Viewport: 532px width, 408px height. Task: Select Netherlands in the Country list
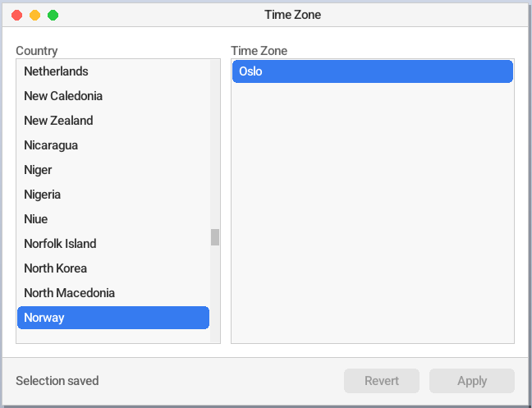click(113, 71)
